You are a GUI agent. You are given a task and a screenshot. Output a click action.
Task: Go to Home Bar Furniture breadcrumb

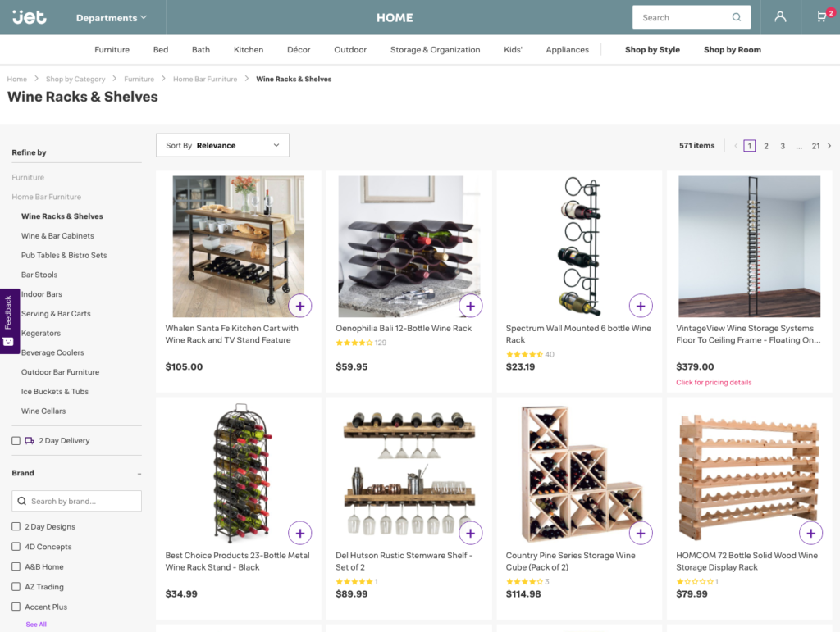[x=205, y=79]
